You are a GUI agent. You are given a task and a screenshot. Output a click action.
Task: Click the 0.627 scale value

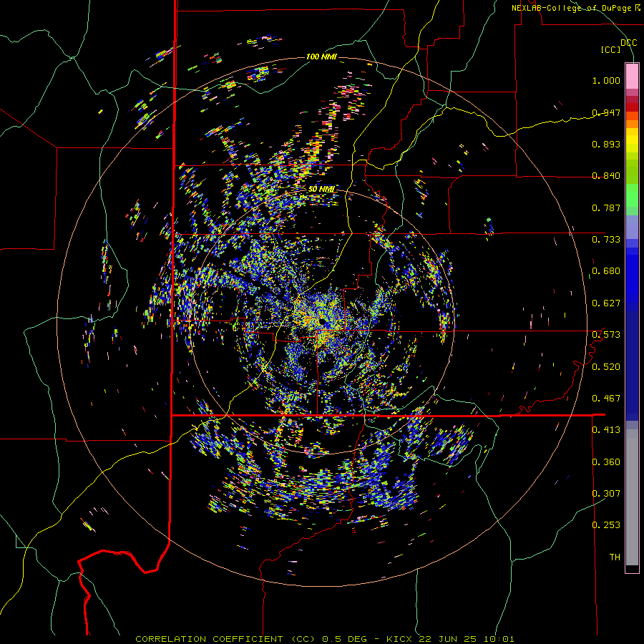point(606,303)
